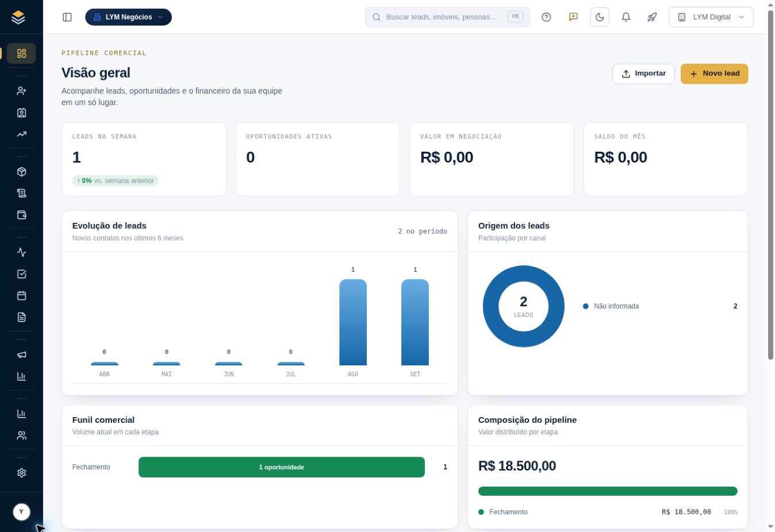Open the two-people team icon in sidebar
Screen dimensions: 775x532
(21, 435)
